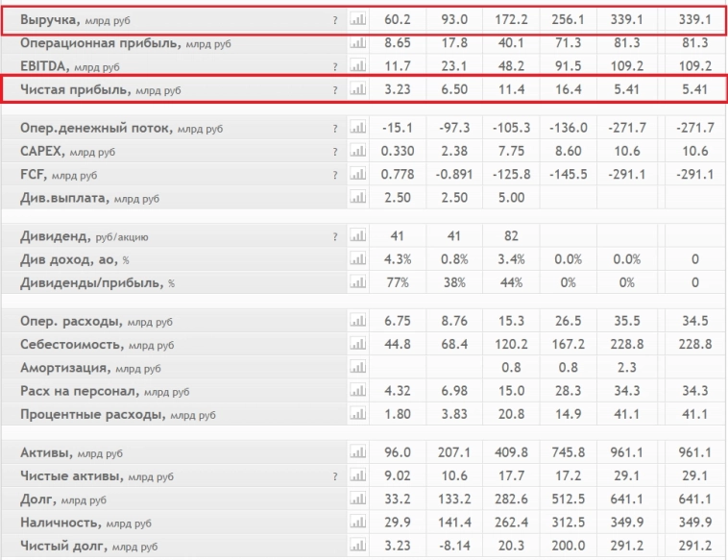728x560 pixels.
Task: Click the help question mark for FCF
Action: pos(335,176)
